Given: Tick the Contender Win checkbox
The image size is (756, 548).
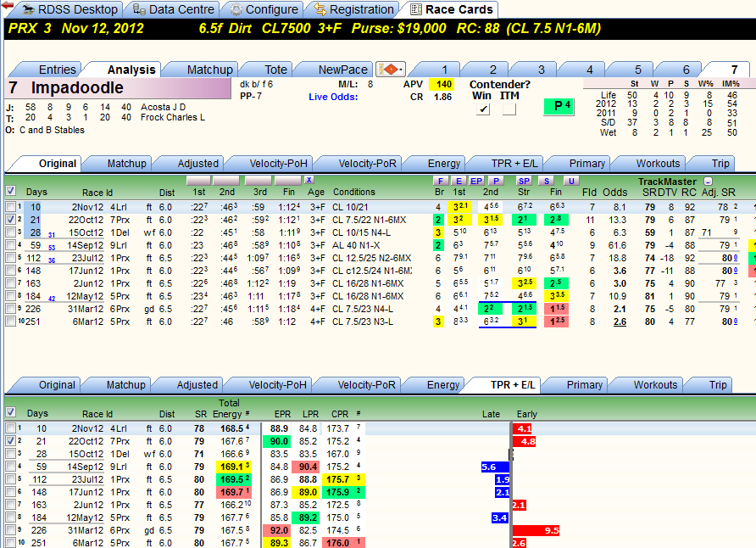Looking at the screenshot, I should (x=483, y=109).
